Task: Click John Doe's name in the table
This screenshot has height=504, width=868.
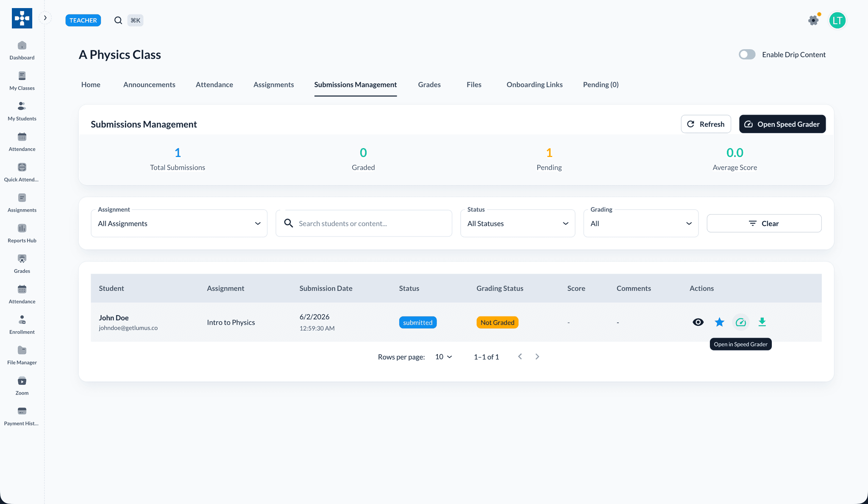Action: click(114, 318)
